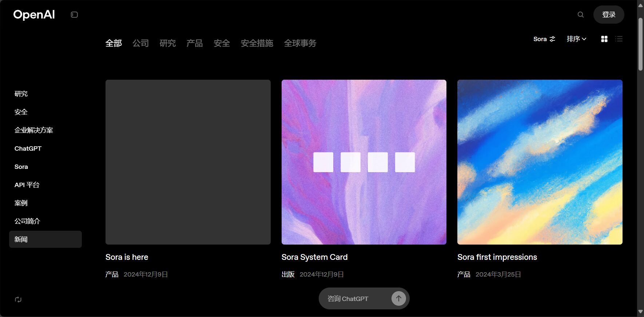Open the search magnifier icon
644x317 pixels.
coord(581,15)
